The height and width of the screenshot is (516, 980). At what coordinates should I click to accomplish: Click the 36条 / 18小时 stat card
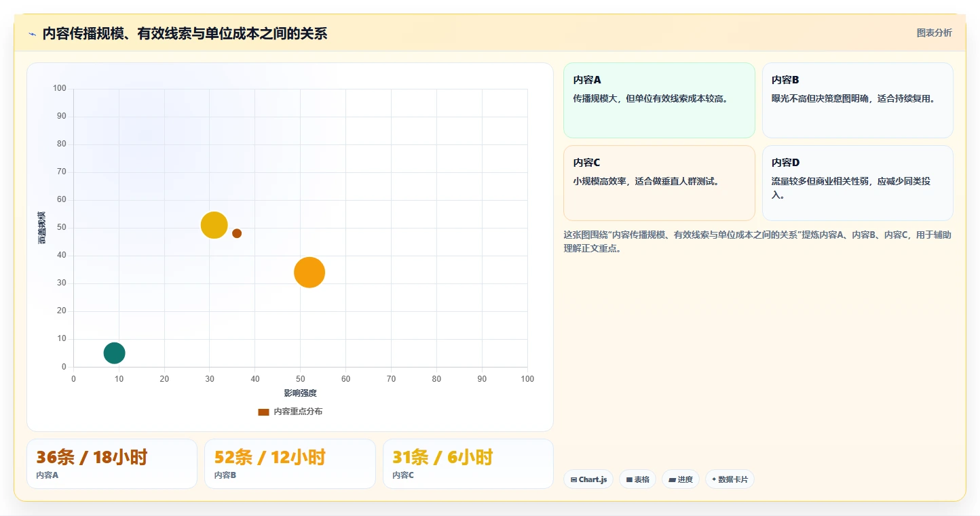[x=112, y=464]
